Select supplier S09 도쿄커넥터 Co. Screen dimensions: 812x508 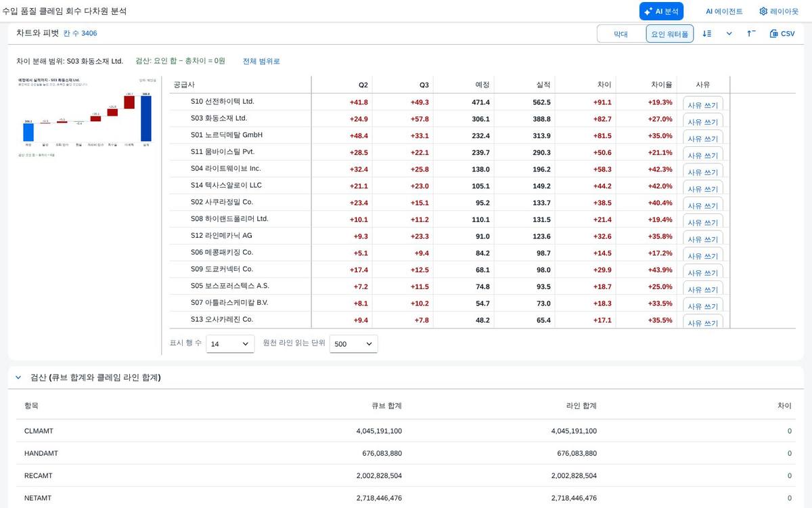[222, 269]
